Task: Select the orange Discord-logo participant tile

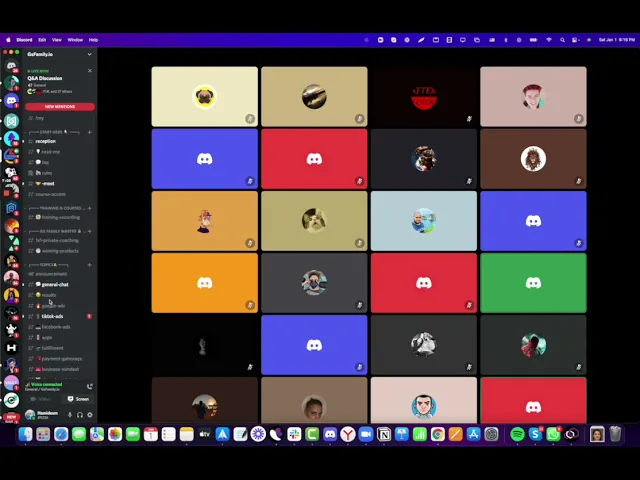Action: (x=204, y=283)
